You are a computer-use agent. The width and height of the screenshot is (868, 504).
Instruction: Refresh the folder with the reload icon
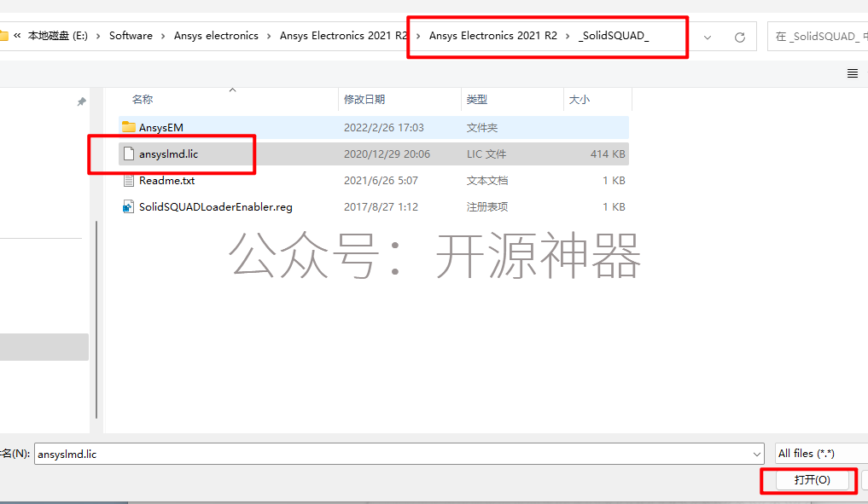[740, 37]
